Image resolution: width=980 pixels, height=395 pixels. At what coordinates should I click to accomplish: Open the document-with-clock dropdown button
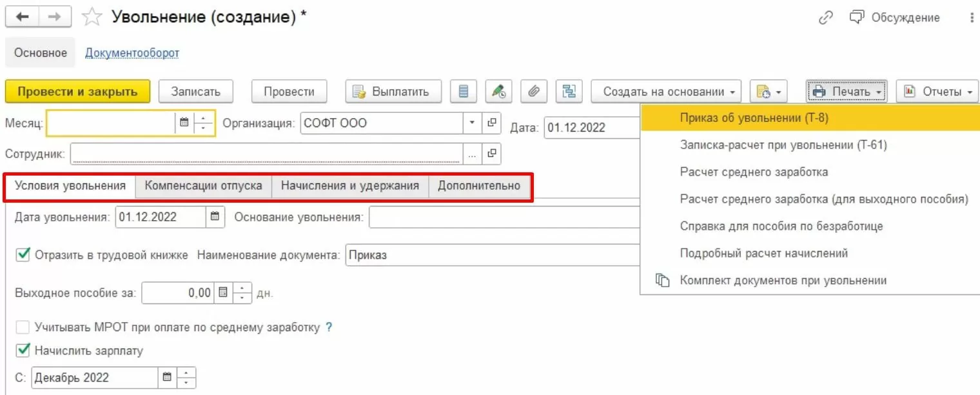click(x=769, y=92)
